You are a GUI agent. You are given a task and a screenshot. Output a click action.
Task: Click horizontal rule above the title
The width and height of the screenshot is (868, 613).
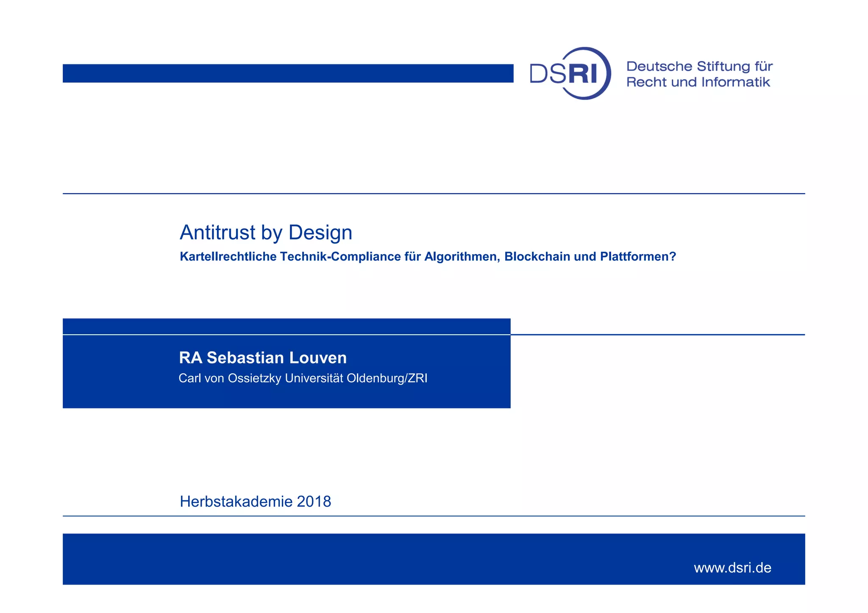coord(434,194)
